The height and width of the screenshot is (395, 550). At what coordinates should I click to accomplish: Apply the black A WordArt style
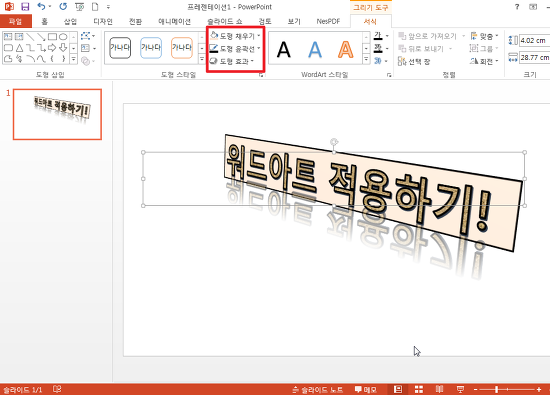283,49
